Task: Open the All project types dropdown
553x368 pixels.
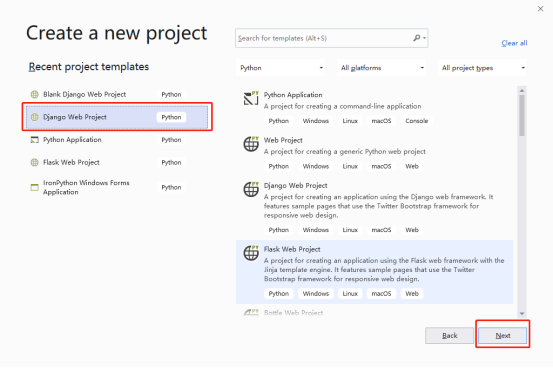Action: coord(482,68)
